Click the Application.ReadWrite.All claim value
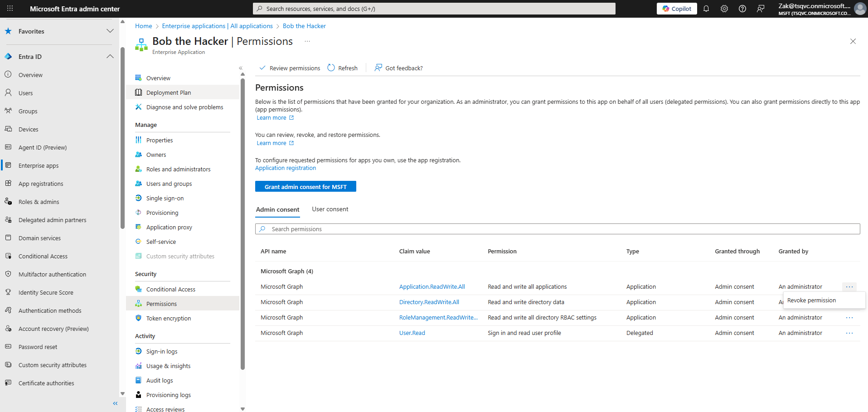Viewport: 868px width, 412px height. tap(432, 287)
